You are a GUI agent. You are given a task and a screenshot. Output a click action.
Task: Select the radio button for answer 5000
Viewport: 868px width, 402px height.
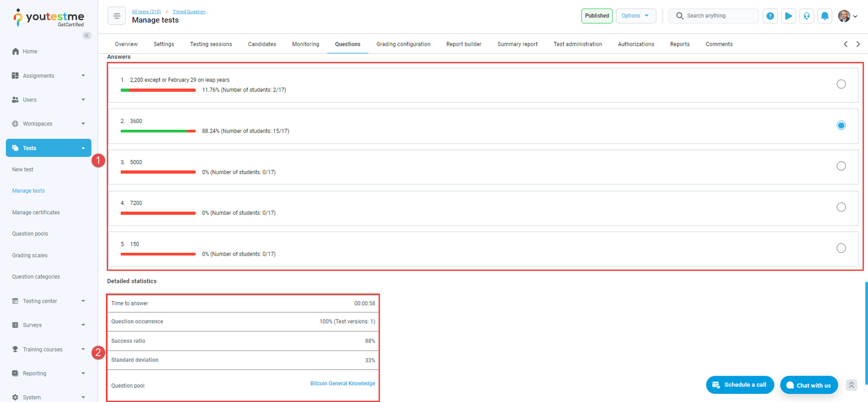click(841, 166)
